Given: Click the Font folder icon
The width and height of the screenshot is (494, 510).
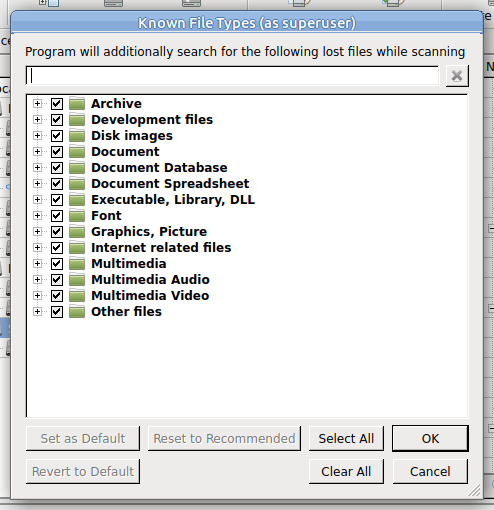Looking at the screenshot, I should (x=77, y=216).
